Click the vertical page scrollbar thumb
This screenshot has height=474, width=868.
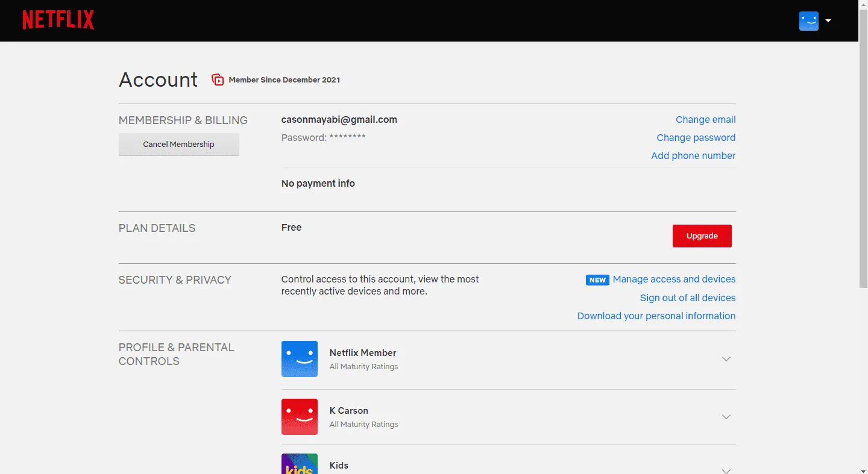coord(863,149)
